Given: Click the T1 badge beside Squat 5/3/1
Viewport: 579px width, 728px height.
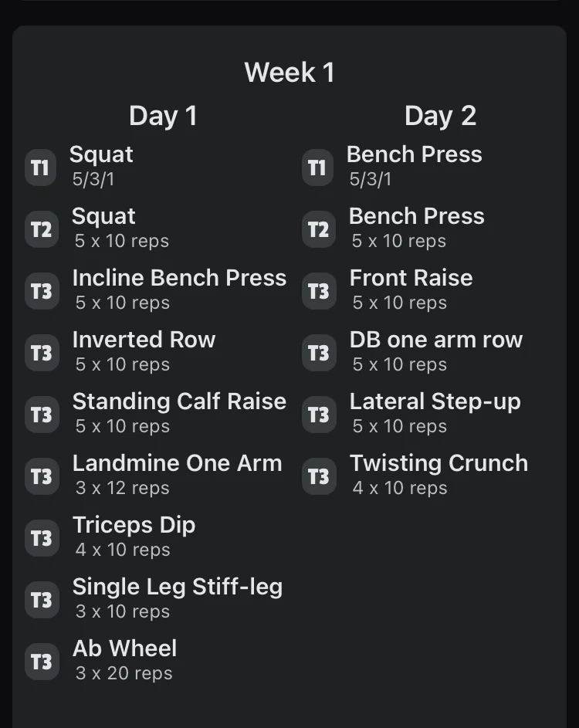Looking at the screenshot, I should coord(41,167).
